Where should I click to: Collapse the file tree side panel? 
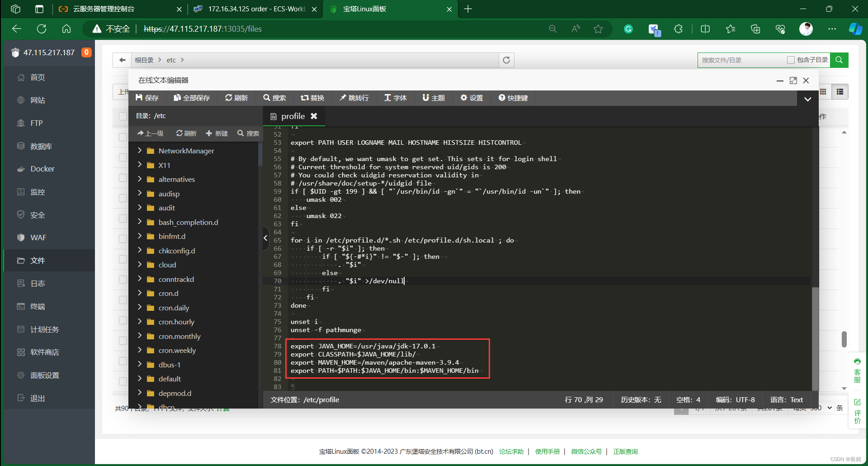[x=264, y=238]
